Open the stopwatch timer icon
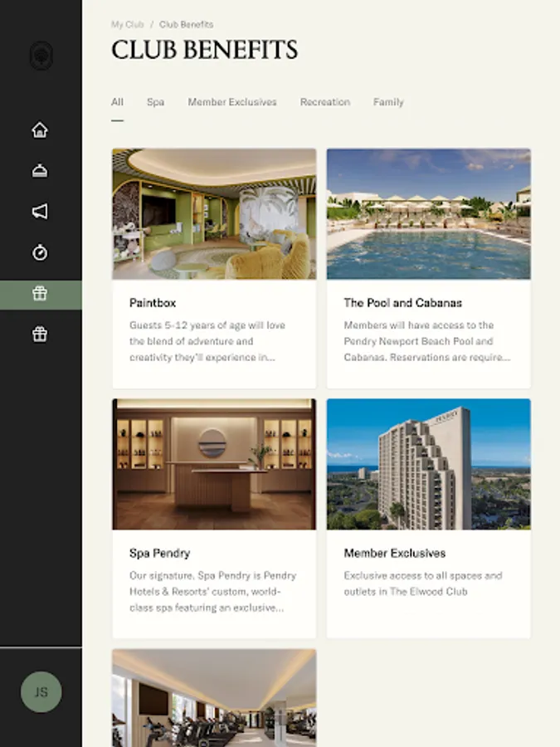Screen dimensions: 560x747 tap(40, 252)
